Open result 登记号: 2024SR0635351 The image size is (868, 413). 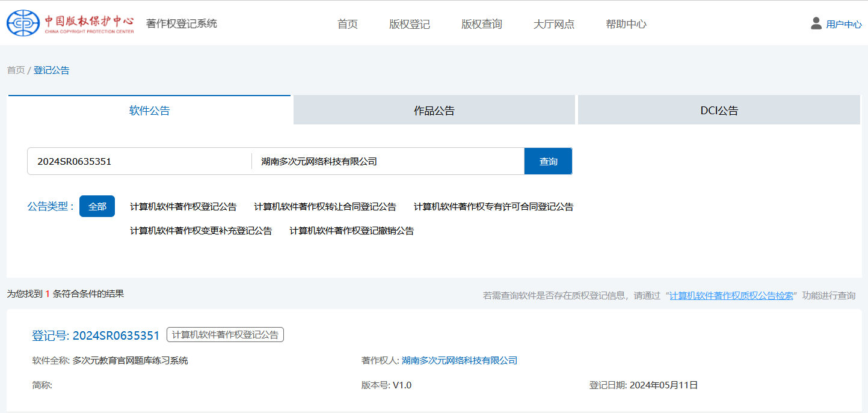pos(96,335)
